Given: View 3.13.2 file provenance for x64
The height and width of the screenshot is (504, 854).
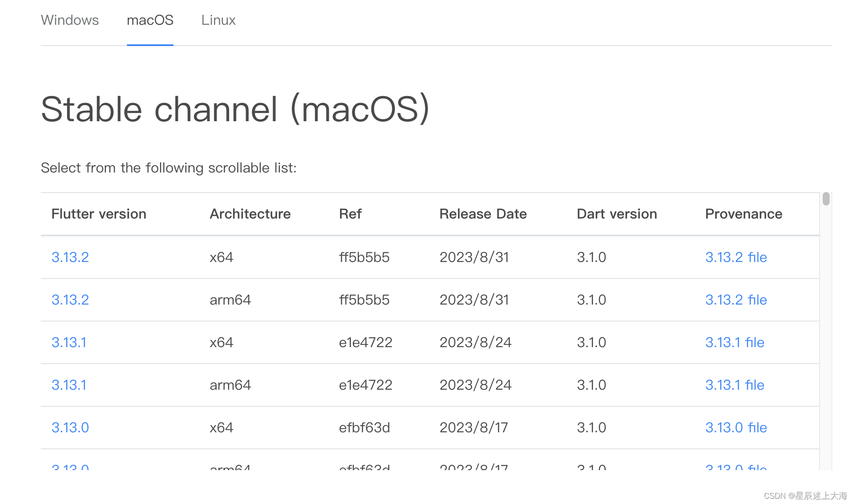Looking at the screenshot, I should tap(736, 257).
